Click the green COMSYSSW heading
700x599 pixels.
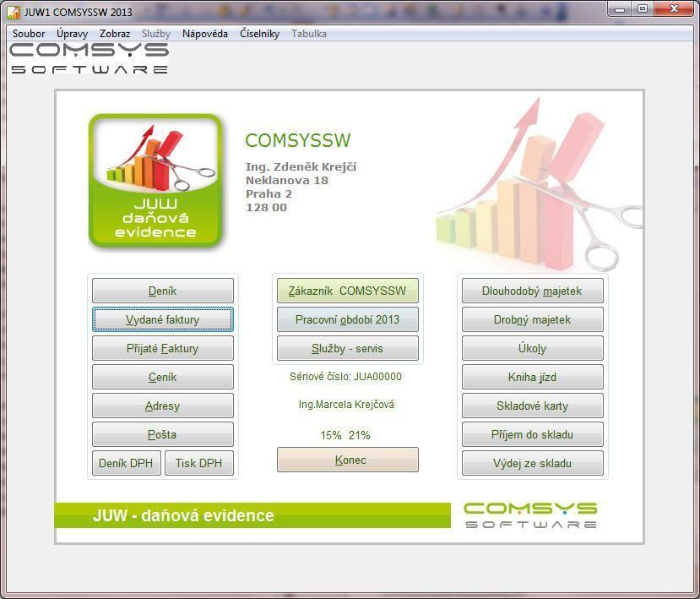click(x=298, y=140)
